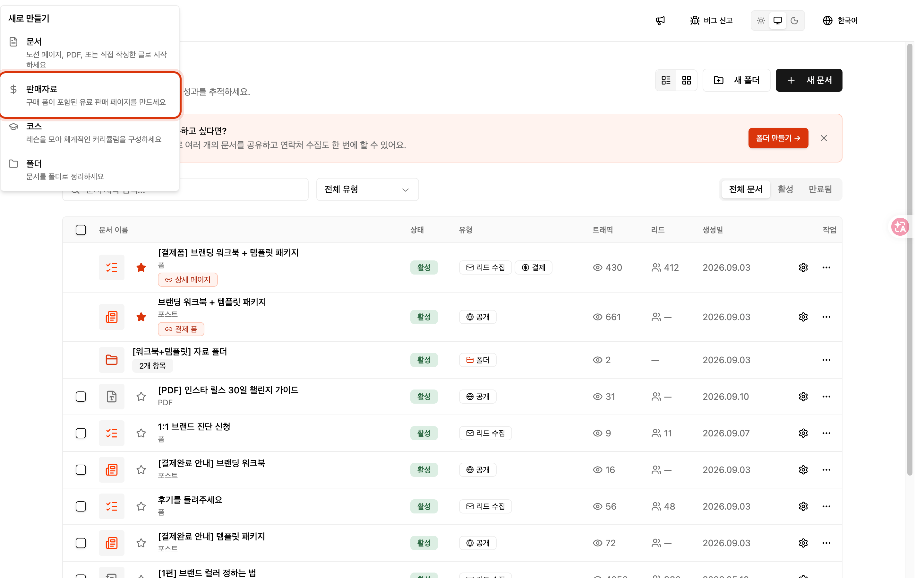This screenshot has width=924, height=578.
Task: Open the 결제 폼 linked tag
Action: (181, 329)
